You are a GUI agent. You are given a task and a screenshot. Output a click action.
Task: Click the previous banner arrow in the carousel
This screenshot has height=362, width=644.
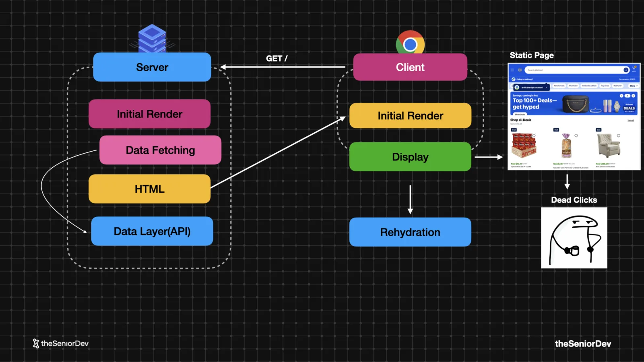(621, 96)
